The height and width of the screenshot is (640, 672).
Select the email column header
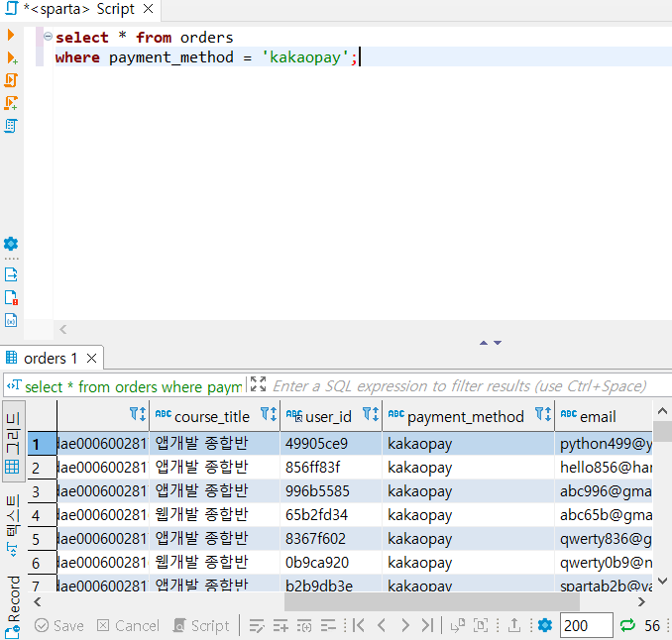[x=598, y=416]
